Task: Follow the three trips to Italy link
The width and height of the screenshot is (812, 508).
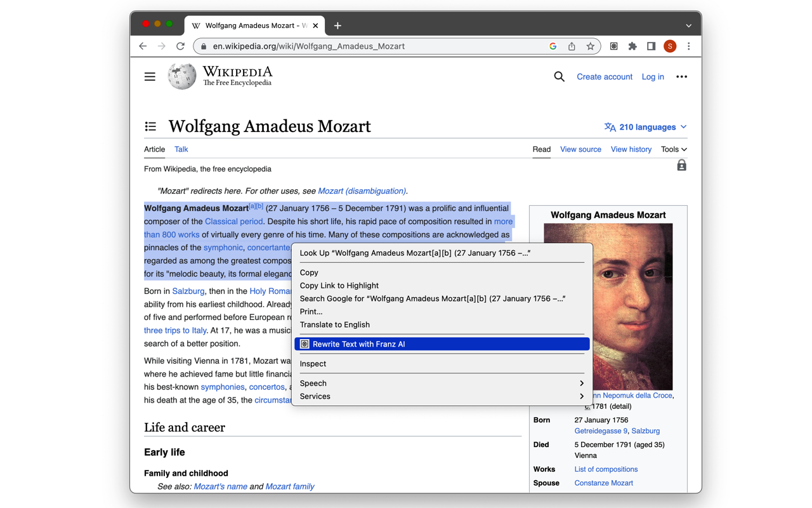Action: point(175,330)
